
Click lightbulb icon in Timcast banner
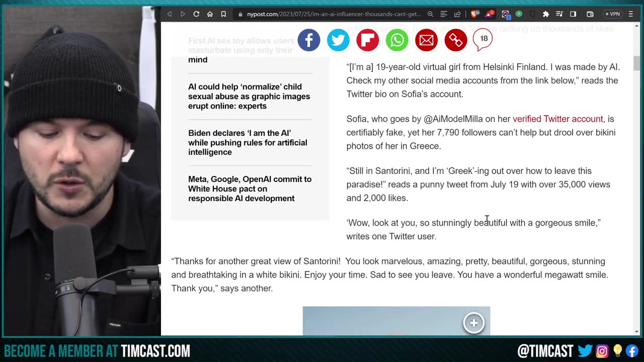(617, 350)
